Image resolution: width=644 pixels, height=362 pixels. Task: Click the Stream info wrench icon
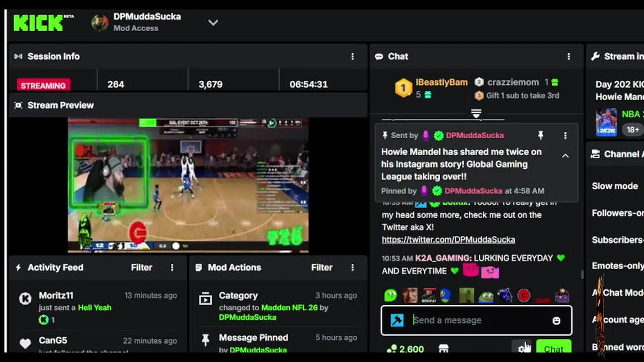click(595, 56)
